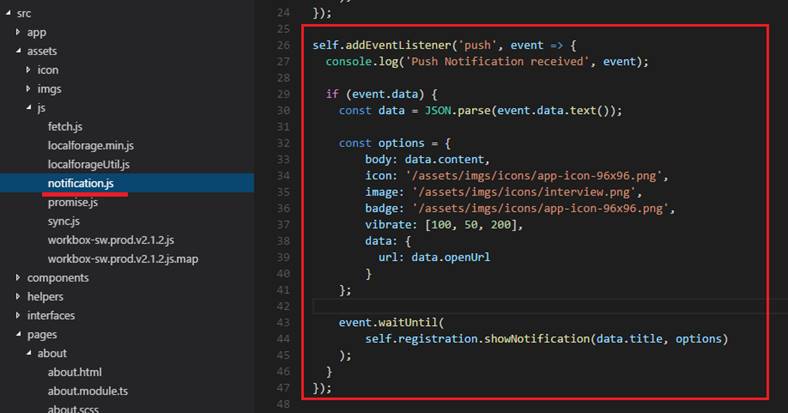
Task: Collapse the src folder arrow
Action: coord(8,13)
